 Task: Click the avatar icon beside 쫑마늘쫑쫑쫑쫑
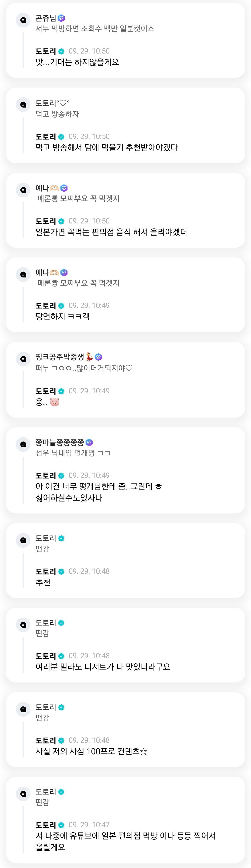[23, 444]
